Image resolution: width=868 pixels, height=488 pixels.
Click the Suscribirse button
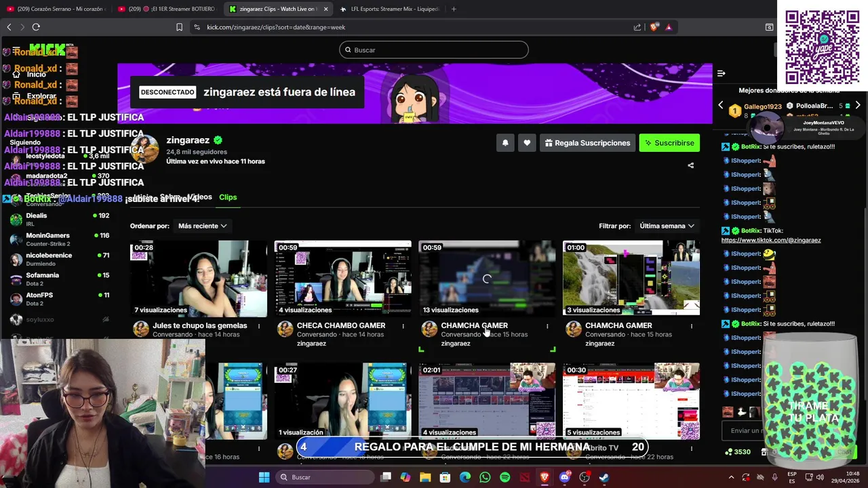[669, 143]
